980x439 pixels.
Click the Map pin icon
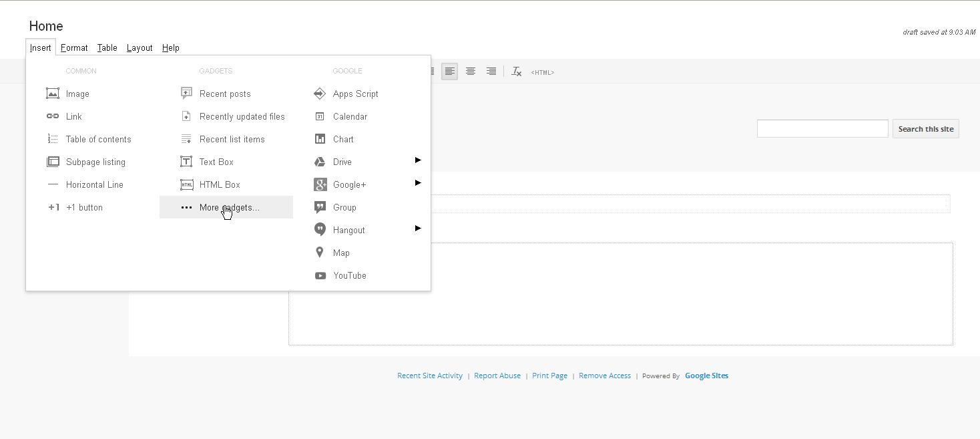[320, 253]
